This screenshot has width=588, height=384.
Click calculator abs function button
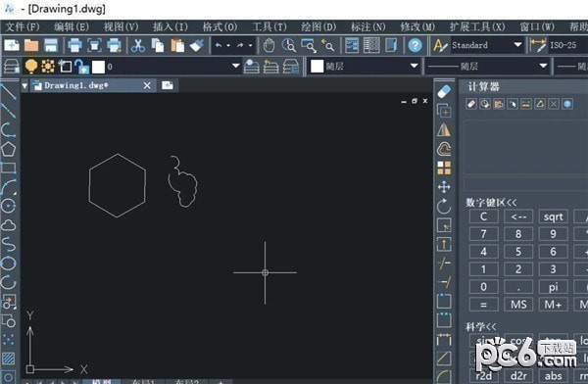[554, 375]
